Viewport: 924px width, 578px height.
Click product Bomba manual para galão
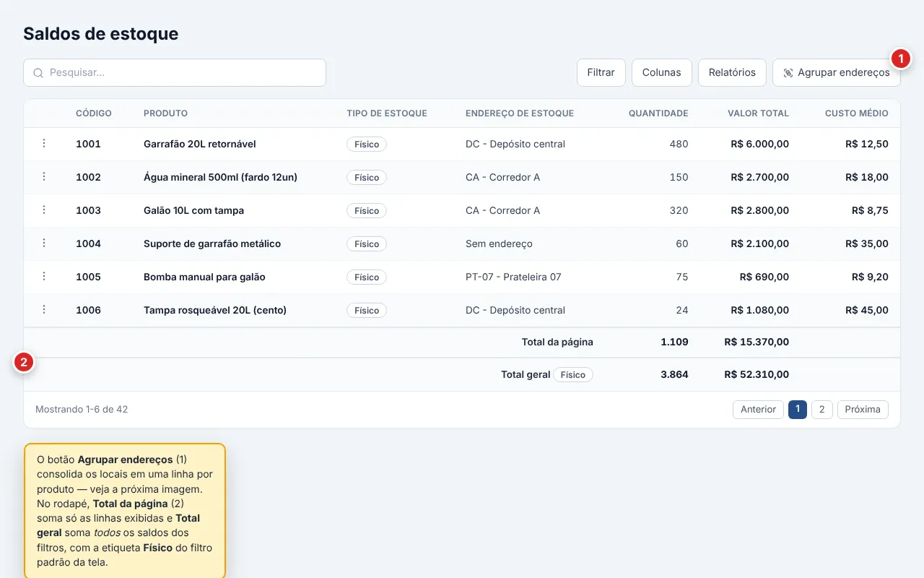(204, 277)
